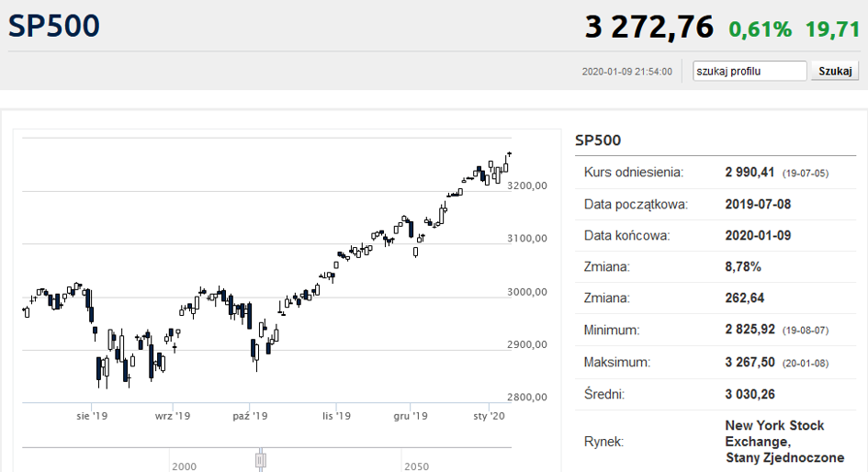
Task: Click the large SP500 page heading
Action: (53, 26)
